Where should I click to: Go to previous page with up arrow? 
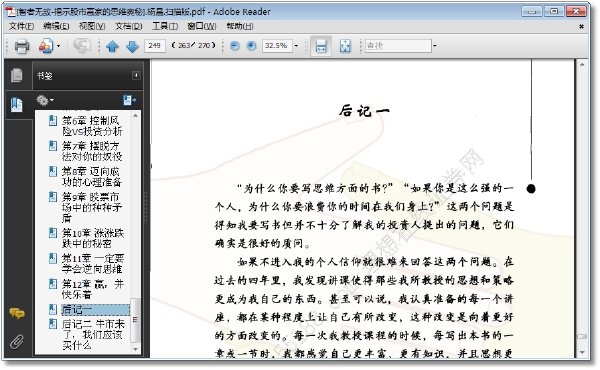112,46
